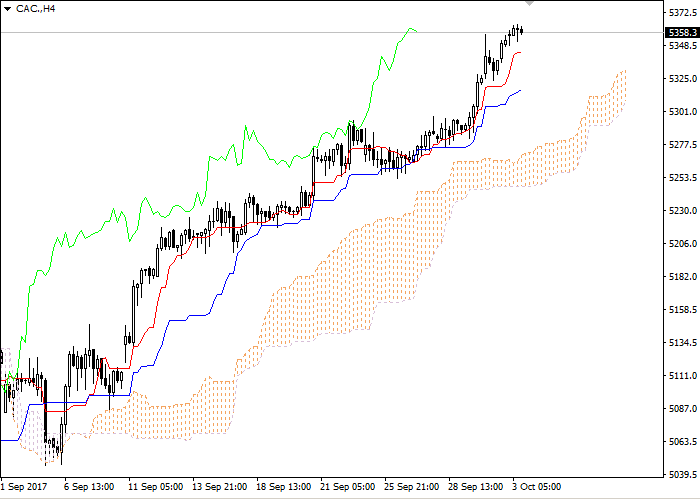Viewport: 700px width, 500px height.
Task: Click the 5277.5 price axis label
Action: (x=683, y=145)
